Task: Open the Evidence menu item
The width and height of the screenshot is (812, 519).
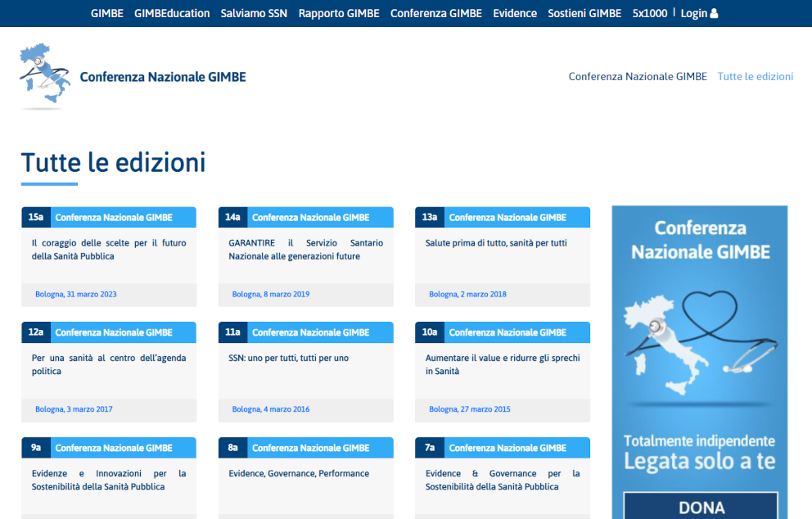Action: (x=515, y=13)
